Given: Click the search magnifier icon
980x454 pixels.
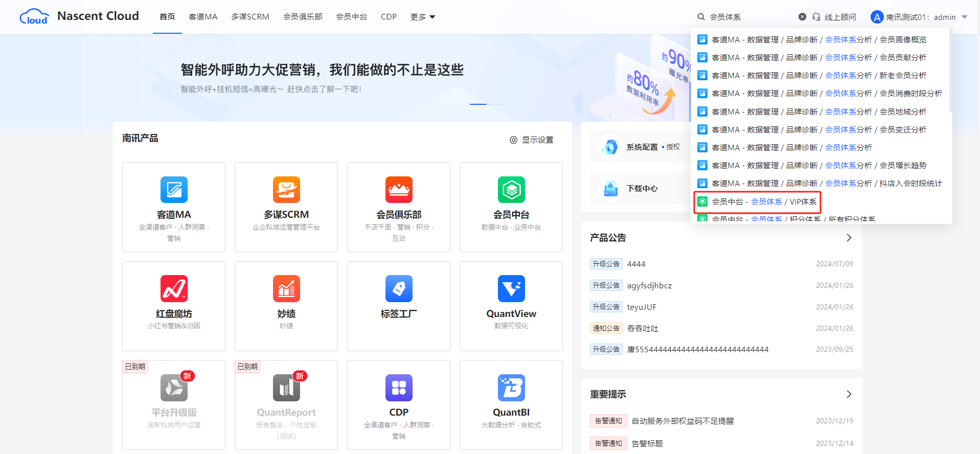Looking at the screenshot, I should click(701, 17).
